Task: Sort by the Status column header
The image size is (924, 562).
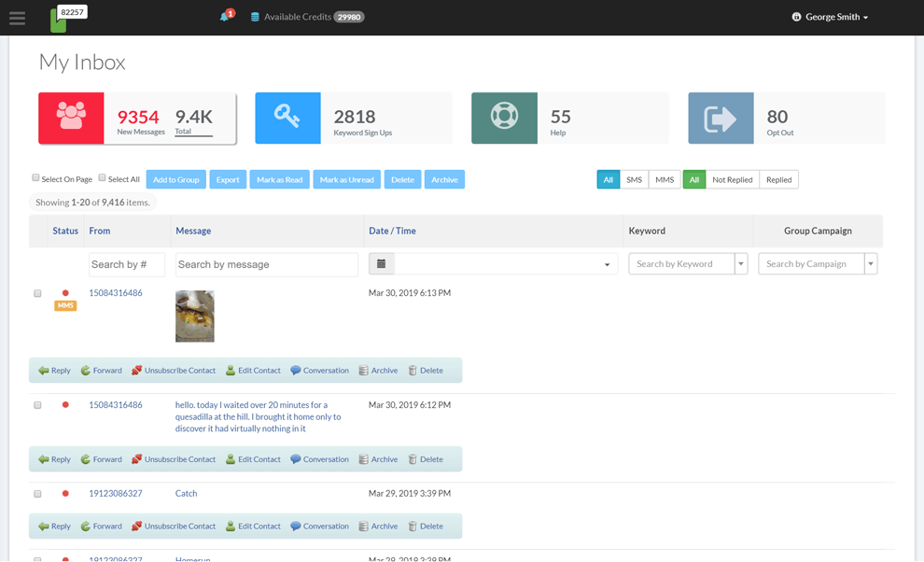Action: pyautogui.click(x=65, y=232)
